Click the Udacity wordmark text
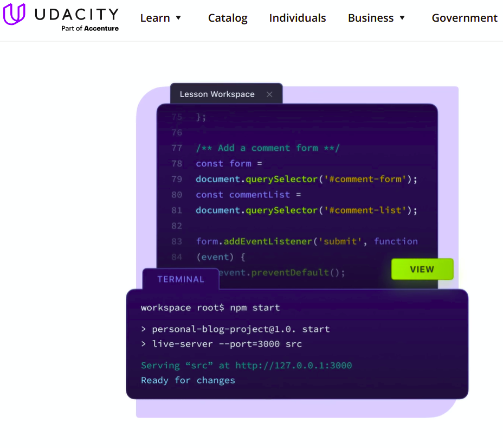503x448 pixels. 76,14
